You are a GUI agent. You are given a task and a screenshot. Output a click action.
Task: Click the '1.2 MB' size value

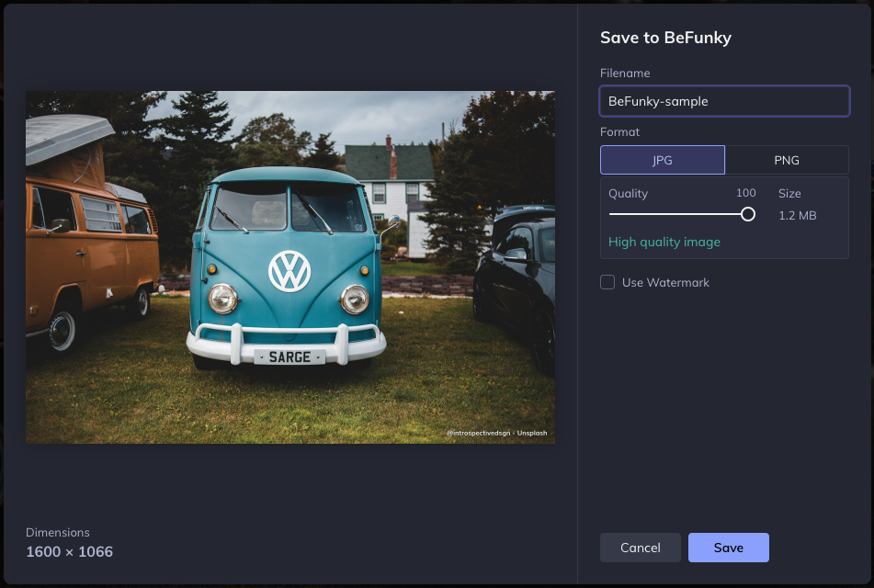(797, 216)
